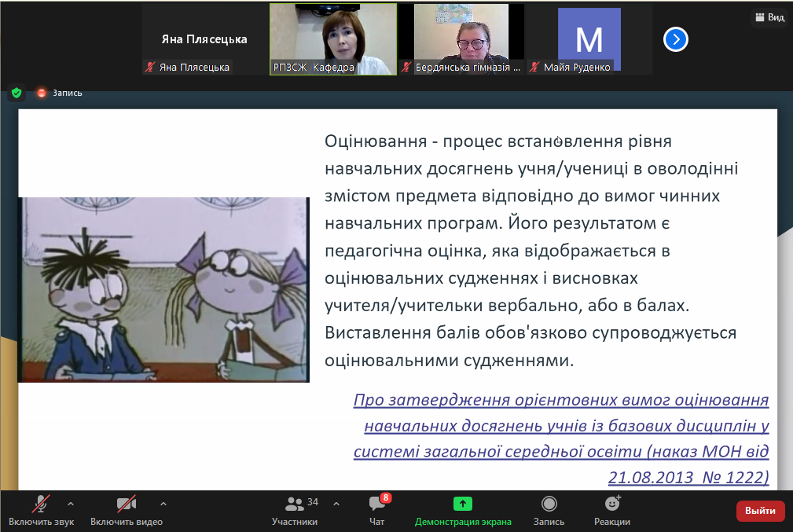Click the muted mic icon of Майя Руденко
This screenshot has height=532, width=793.
534,67
